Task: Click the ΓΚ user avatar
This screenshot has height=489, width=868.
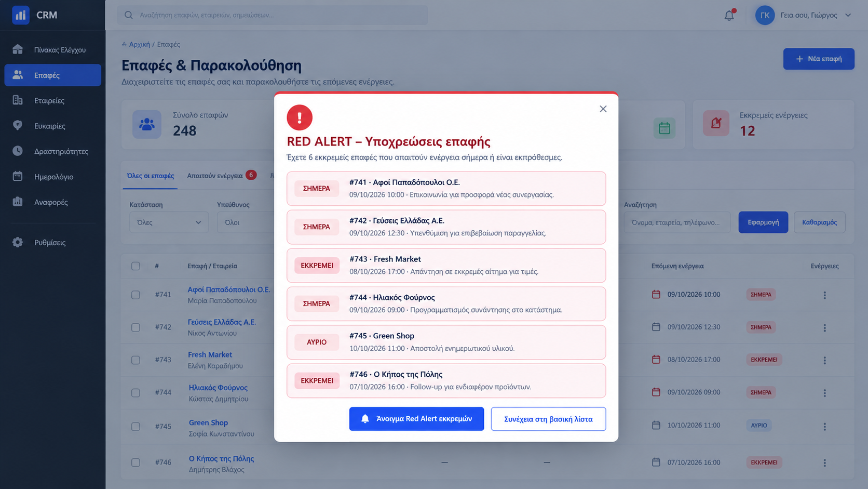Action: (x=765, y=15)
